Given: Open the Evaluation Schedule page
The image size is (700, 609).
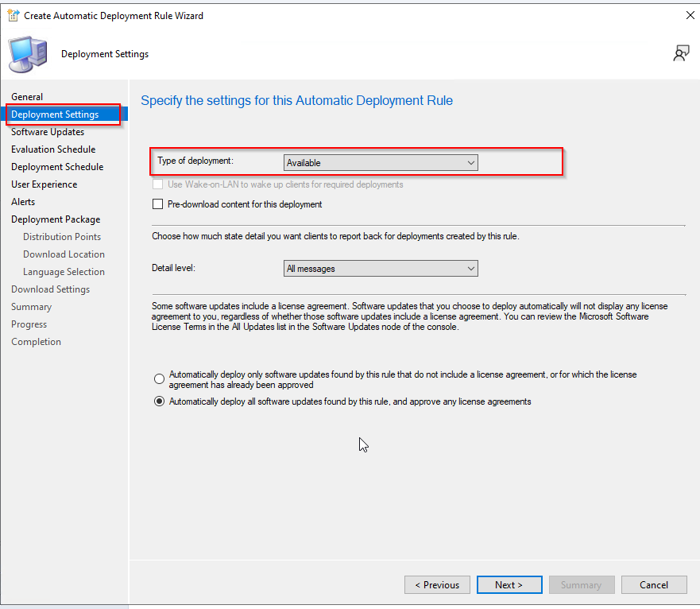Looking at the screenshot, I should coord(52,149).
